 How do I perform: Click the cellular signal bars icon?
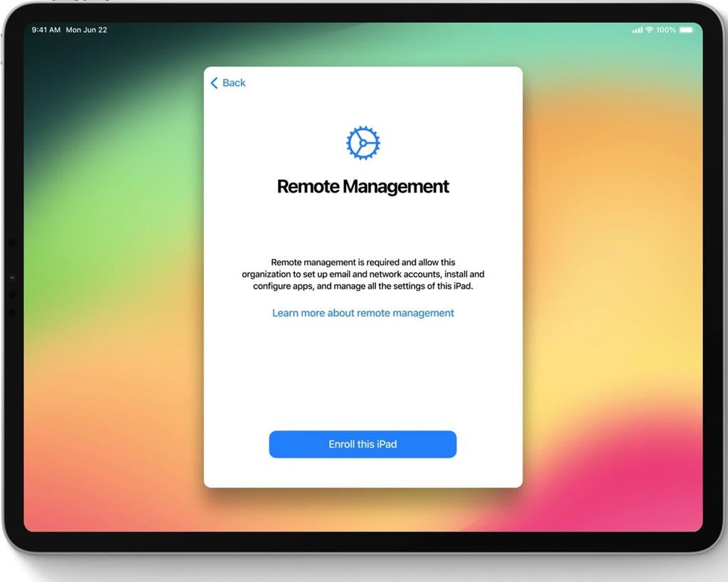[638, 30]
